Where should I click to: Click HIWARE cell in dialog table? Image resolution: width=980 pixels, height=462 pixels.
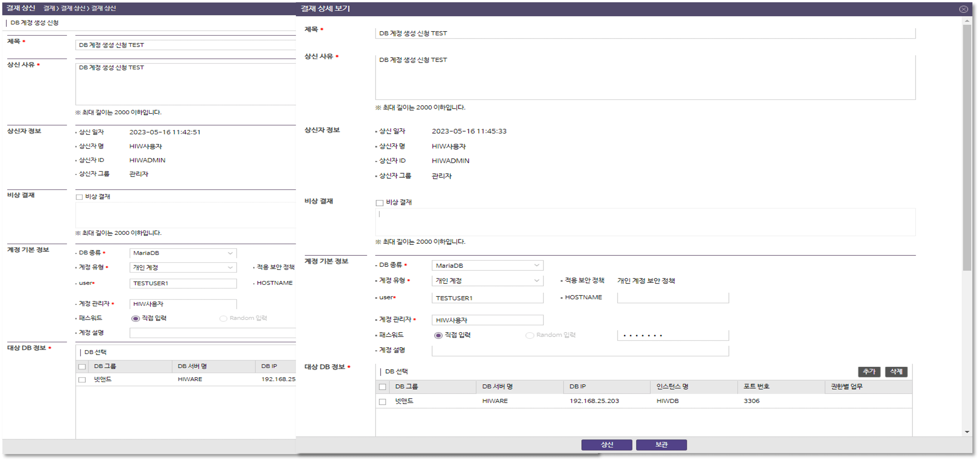click(495, 401)
